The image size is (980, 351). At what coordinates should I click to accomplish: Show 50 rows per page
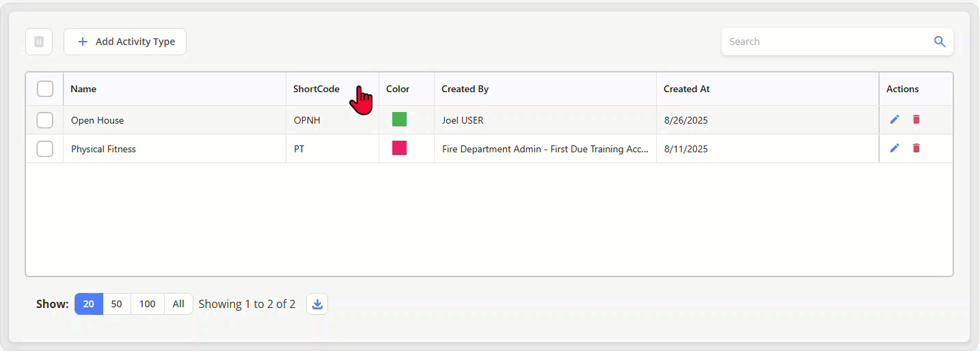coord(117,304)
